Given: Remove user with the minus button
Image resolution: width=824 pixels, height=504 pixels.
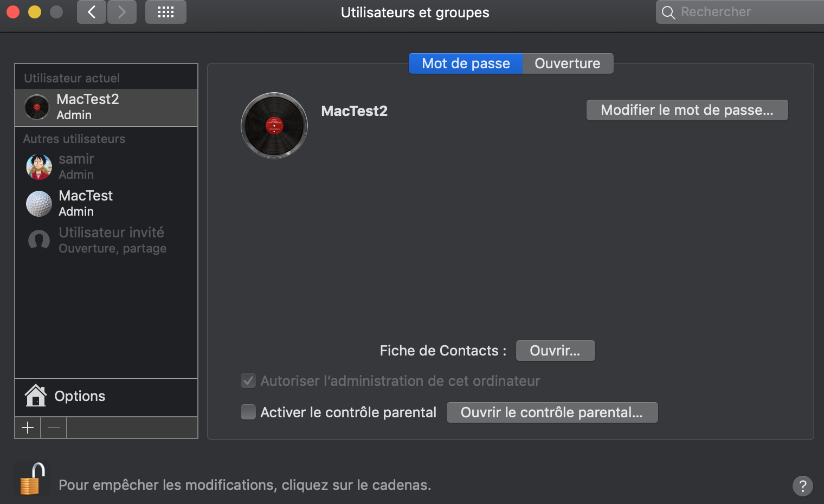Looking at the screenshot, I should click(x=54, y=428).
